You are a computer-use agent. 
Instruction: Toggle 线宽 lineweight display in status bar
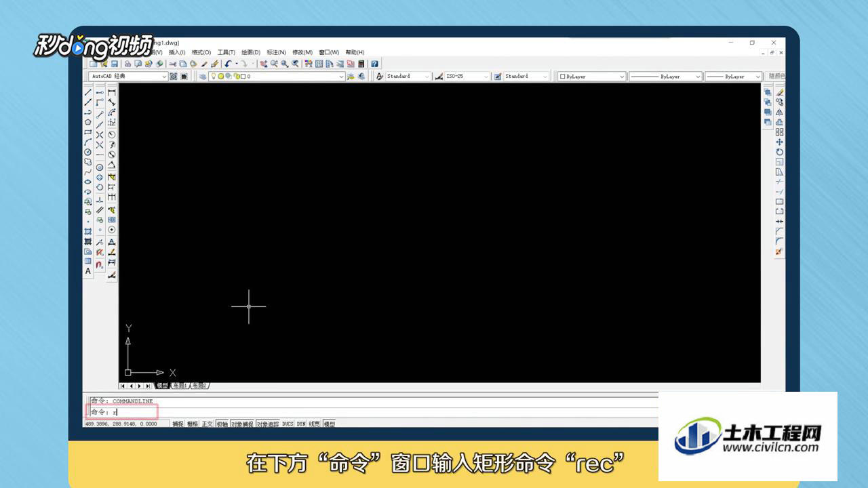coord(315,424)
